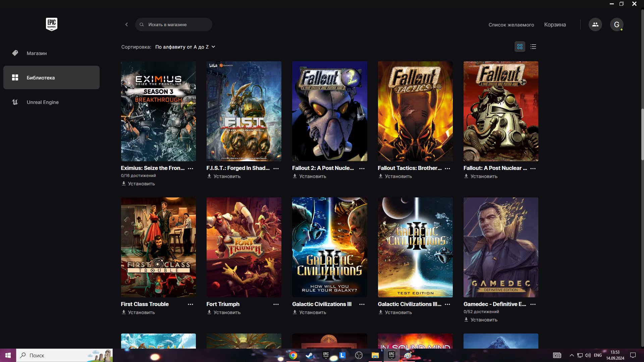
Task: Open the notification center icon
Action: [x=633, y=355]
